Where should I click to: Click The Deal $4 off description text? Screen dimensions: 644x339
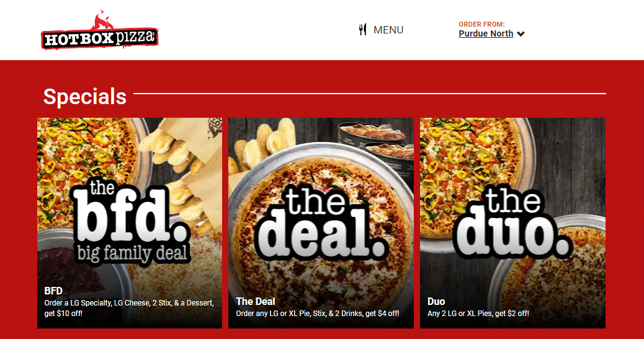(x=318, y=314)
